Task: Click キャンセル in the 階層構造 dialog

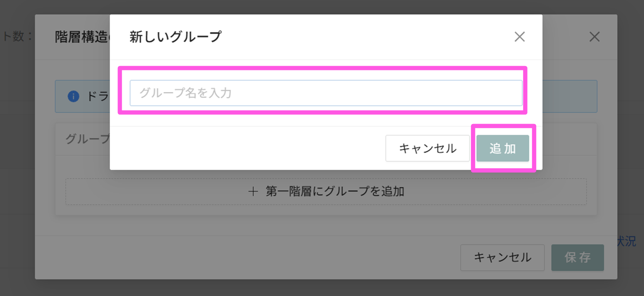Action: click(x=502, y=257)
